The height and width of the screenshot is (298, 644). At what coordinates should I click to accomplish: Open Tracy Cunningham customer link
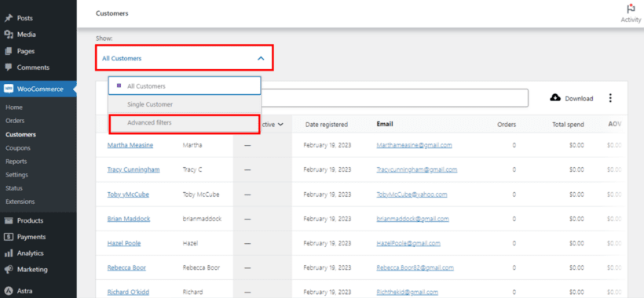pos(134,169)
